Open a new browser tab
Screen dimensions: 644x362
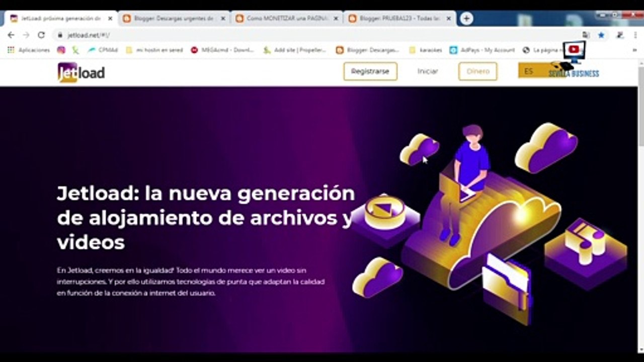click(466, 19)
